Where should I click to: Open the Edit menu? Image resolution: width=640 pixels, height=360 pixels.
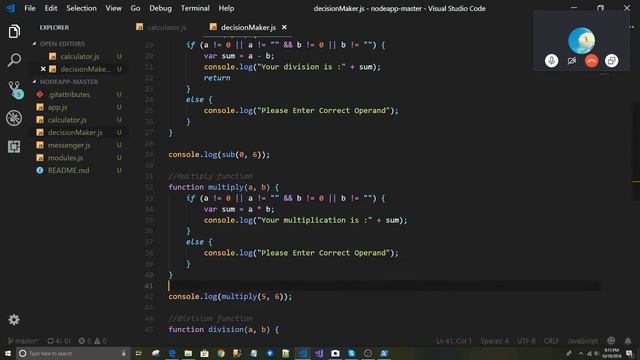(x=51, y=8)
